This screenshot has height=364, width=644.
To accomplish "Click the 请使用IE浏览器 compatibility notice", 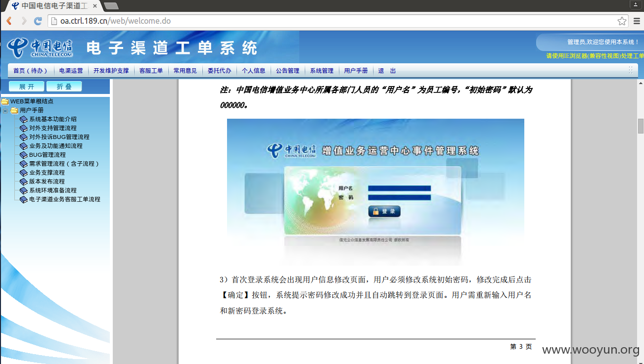I will [595, 56].
